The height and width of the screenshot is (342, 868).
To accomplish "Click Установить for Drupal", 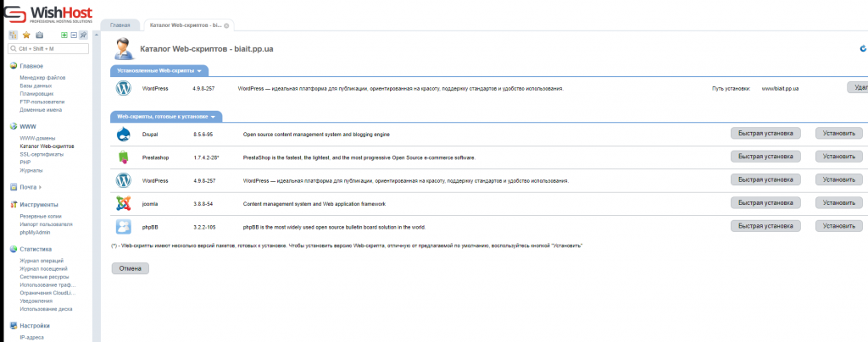I will 838,133.
